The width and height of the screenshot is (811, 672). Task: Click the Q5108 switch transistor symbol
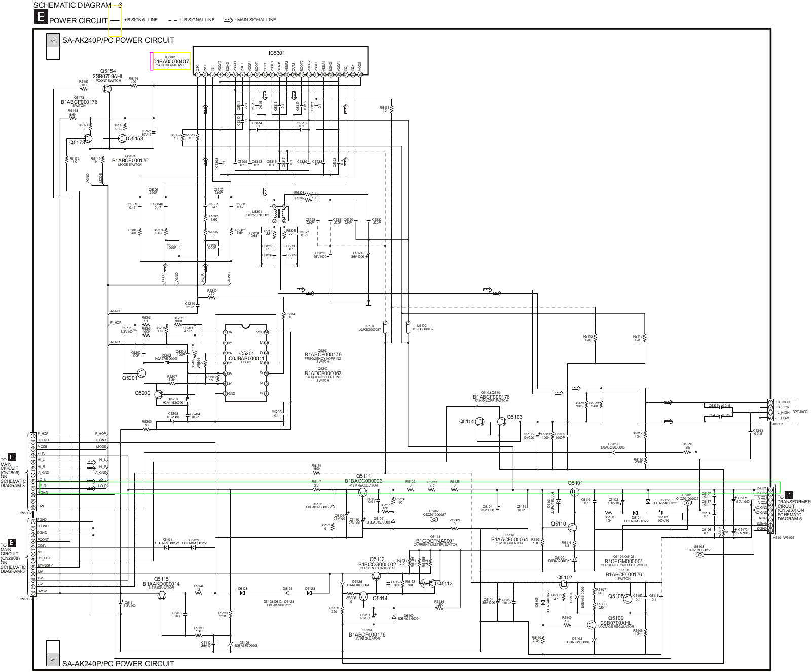point(628,599)
